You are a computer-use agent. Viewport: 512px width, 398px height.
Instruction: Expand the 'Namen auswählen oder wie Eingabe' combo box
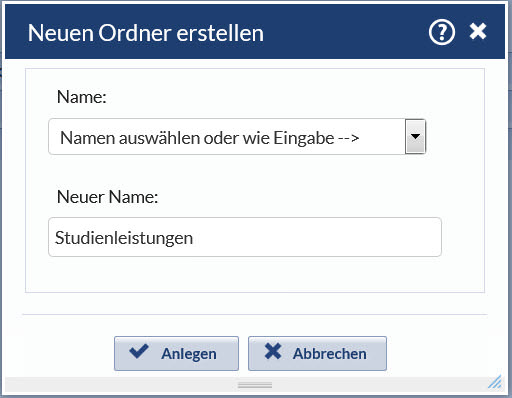237,136
